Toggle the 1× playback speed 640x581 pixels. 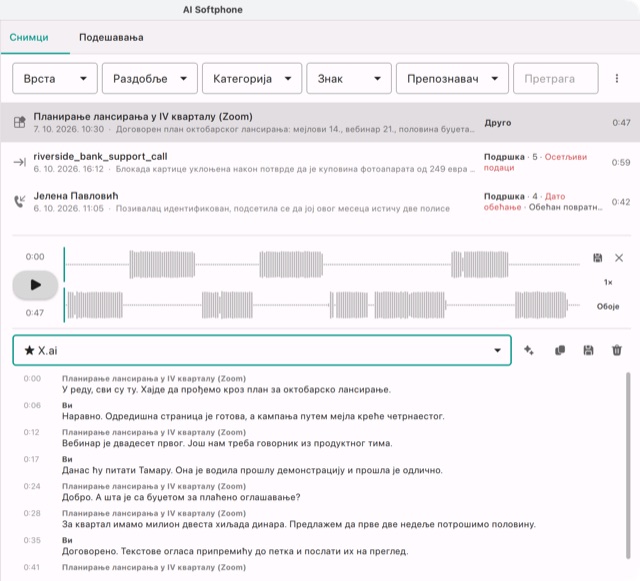(x=608, y=282)
